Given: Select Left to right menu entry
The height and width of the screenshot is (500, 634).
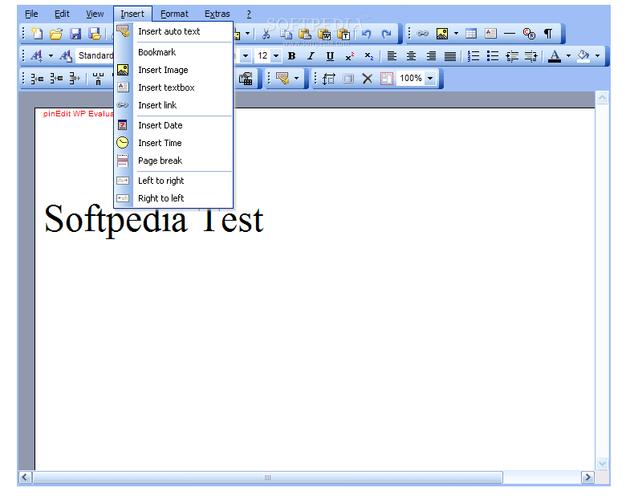Looking at the screenshot, I should [x=173, y=181].
